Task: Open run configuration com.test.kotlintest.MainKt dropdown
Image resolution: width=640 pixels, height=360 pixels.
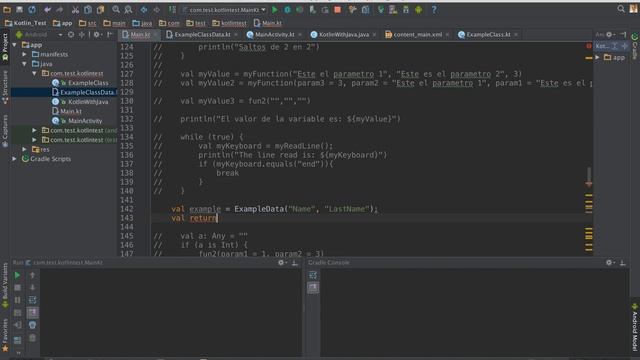Action: pyautogui.click(x=224, y=9)
